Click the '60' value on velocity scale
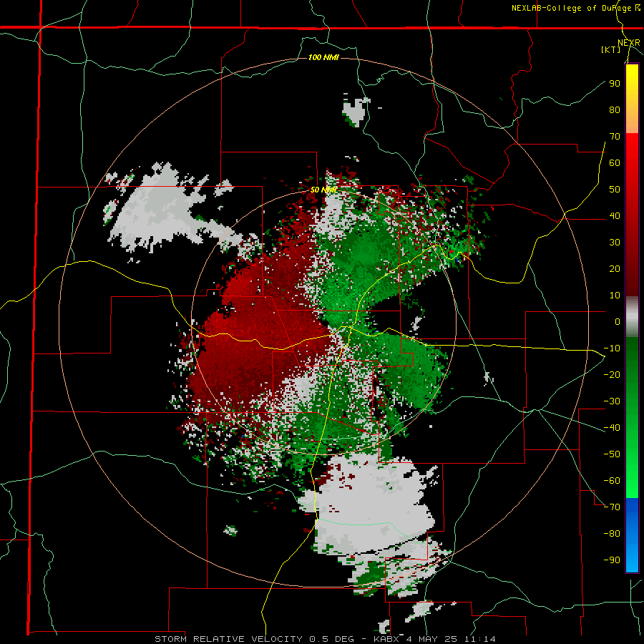644x644 pixels. click(615, 163)
